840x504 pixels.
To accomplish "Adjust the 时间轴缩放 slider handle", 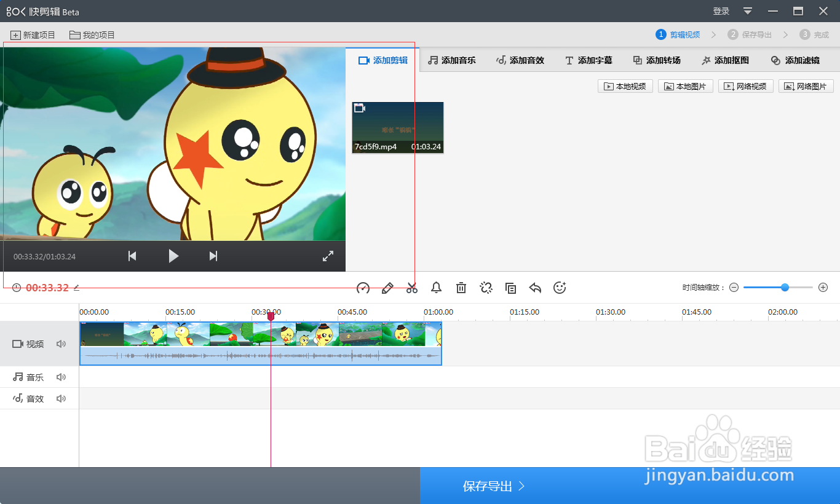I will pos(785,288).
